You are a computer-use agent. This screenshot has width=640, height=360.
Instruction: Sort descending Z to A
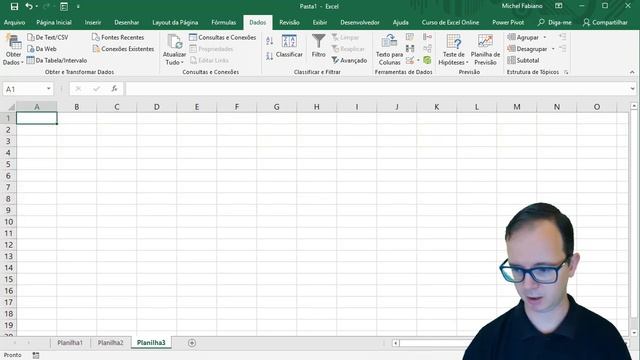point(269,56)
